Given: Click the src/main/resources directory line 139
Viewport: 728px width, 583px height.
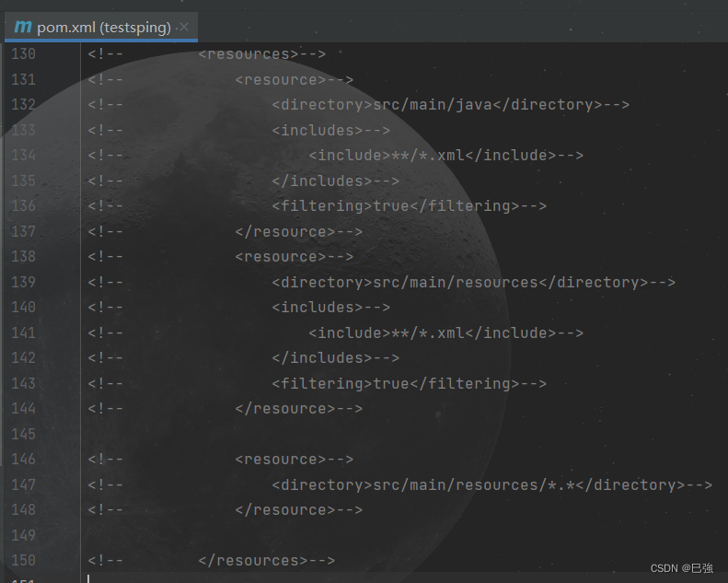Looking at the screenshot, I should coord(474,282).
